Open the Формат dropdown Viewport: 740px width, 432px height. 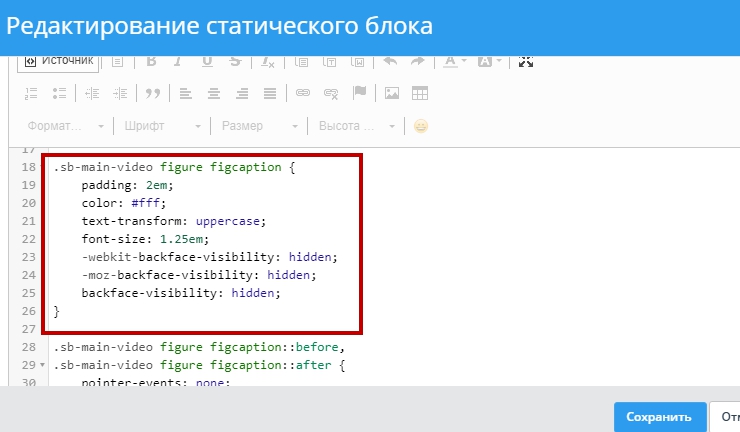(66, 126)
